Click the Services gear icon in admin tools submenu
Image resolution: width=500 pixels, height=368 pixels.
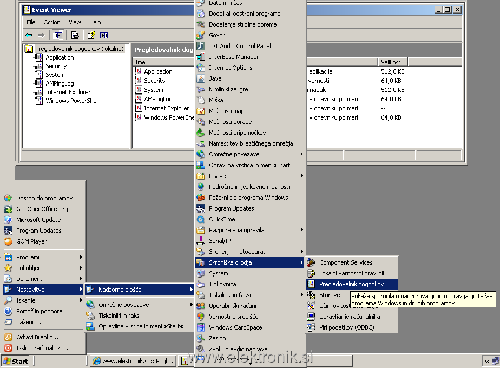311,295
